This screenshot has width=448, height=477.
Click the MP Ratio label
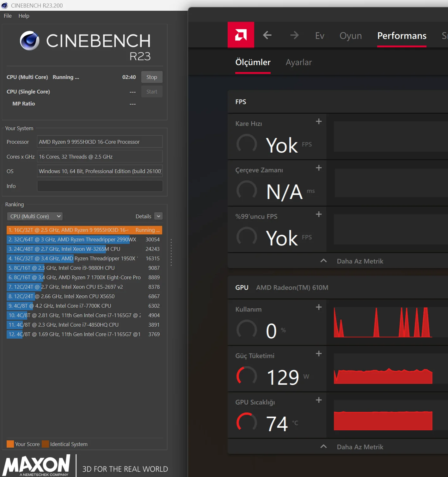pyautogui.click(x=24, y=104)
